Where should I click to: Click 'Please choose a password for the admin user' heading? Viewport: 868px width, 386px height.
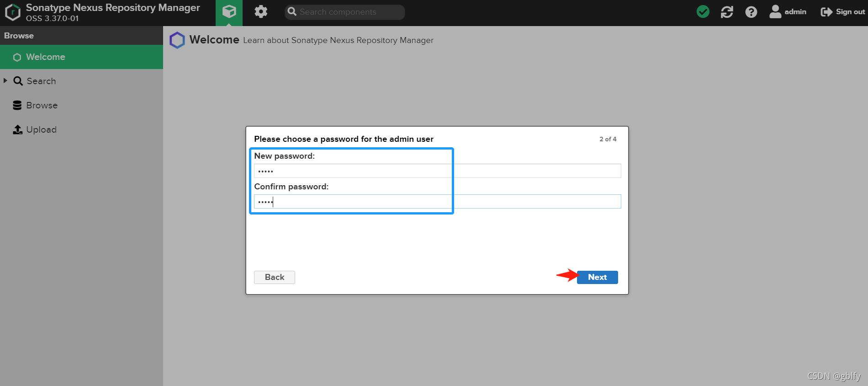(x=344, y=139)
